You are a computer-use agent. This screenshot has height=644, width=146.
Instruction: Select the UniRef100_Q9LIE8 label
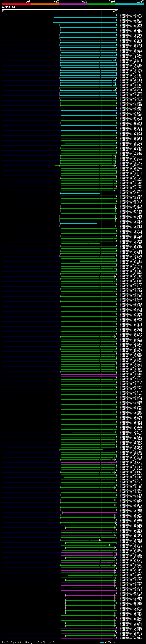coord(131,32)
